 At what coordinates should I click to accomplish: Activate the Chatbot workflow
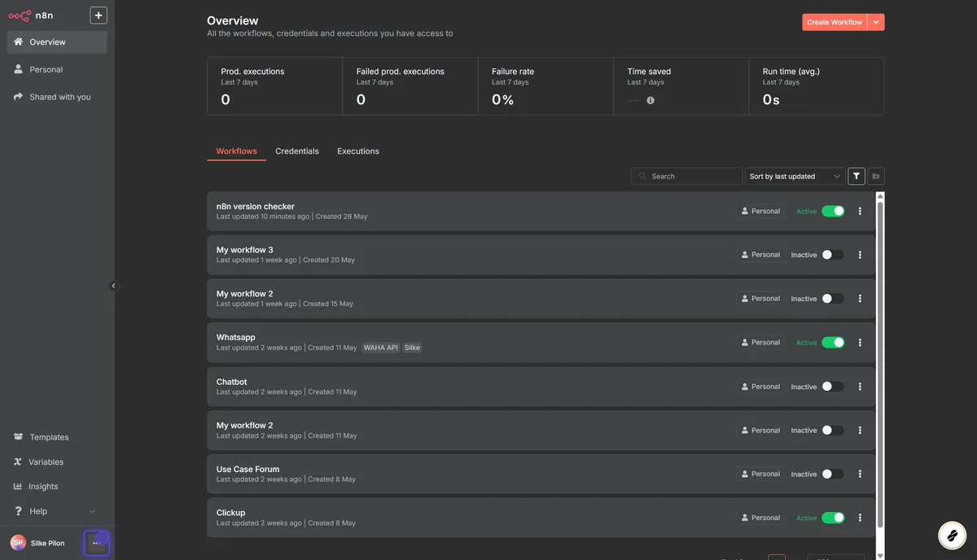click(x=833, y=386)
